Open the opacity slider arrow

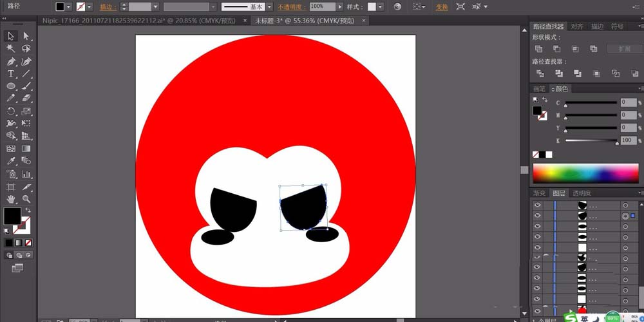(339, 6)
